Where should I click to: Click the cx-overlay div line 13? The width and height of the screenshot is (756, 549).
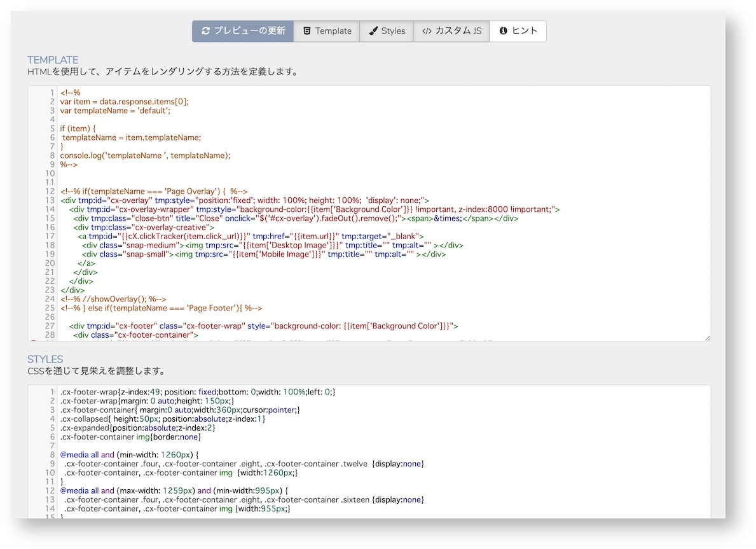click(x=244, y=200)
